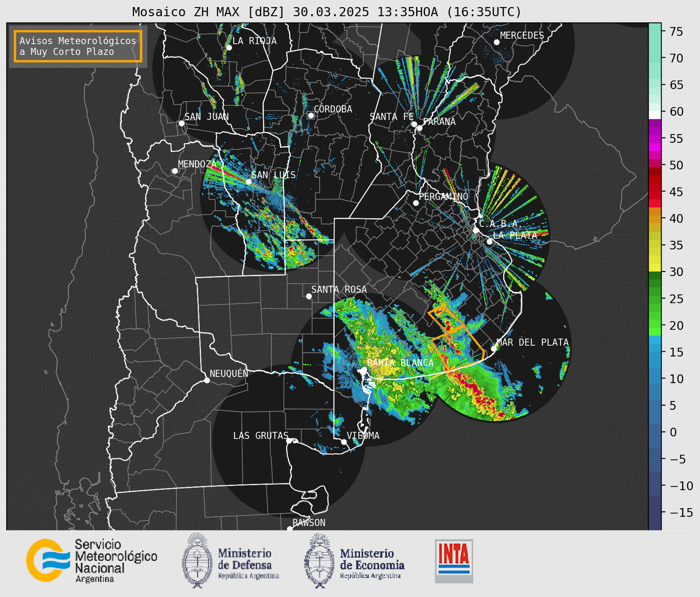This screenshot has height=597, width=700.
Task: Click the República Argentina text under Ministerio de Defensa
Action: coord(249,576)
